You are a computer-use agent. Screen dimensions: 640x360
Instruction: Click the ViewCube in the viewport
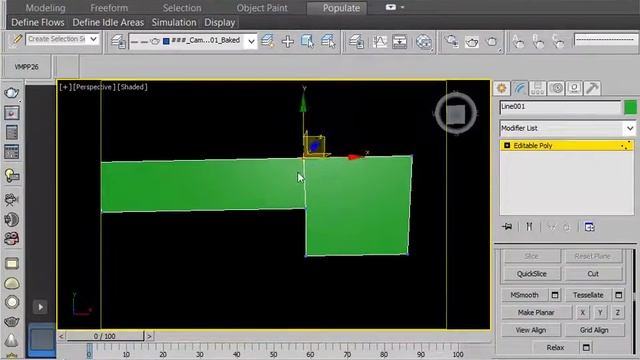(456, 113)
